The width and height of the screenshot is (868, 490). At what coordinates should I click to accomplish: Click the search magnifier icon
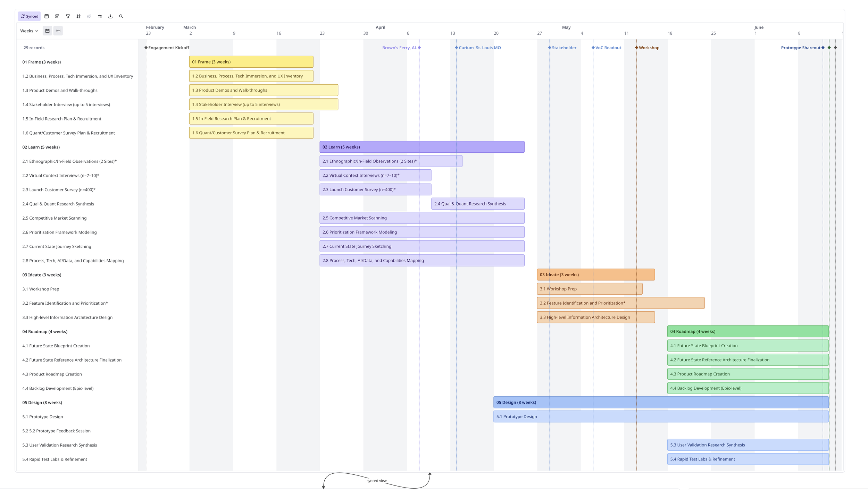point(121,16)
